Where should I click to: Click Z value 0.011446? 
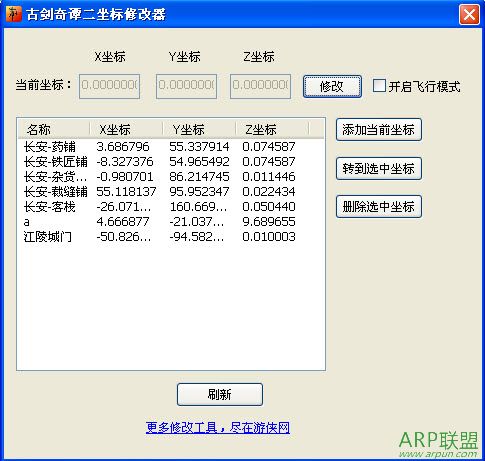point(269,177)
